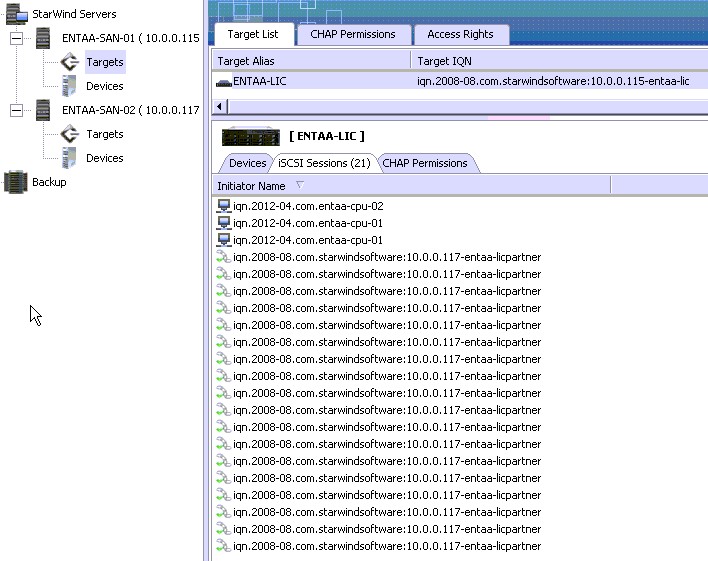Switch to the Devices tab of ENTAA-LIC
Screen dimensions: 708x561
coord(247,163)
